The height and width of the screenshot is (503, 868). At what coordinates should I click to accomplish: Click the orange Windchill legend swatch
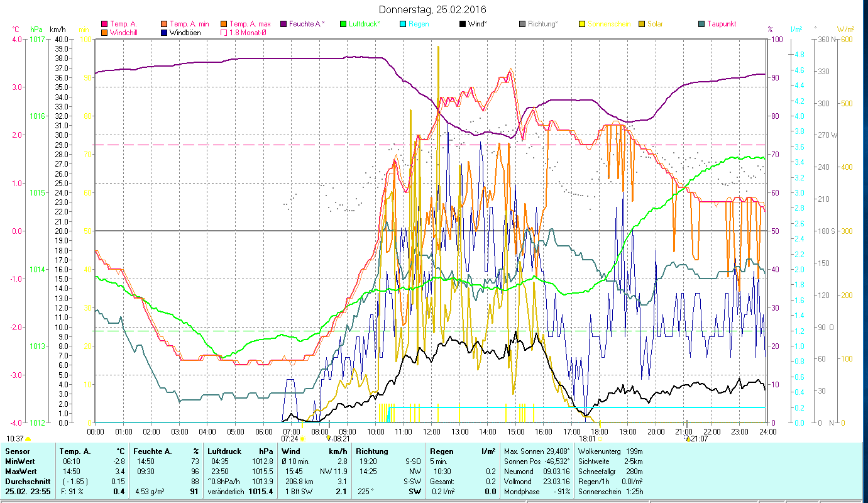pyautogui.click(x=104, y=32)
